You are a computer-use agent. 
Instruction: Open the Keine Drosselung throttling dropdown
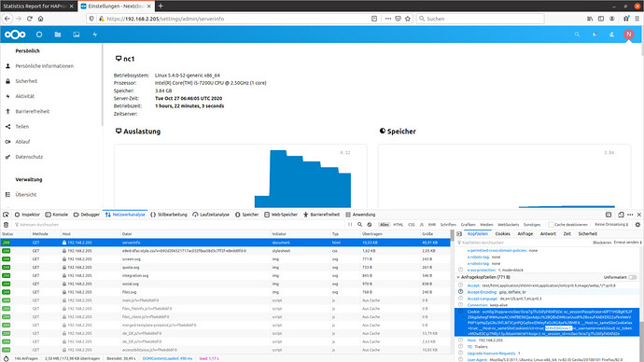click(x=611, y=225)
